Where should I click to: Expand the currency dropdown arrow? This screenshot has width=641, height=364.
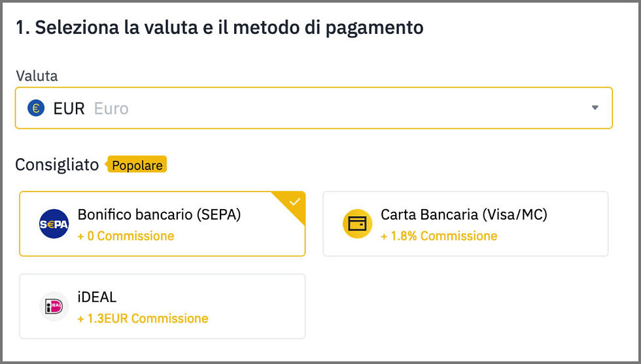click(x=595, y=108)
